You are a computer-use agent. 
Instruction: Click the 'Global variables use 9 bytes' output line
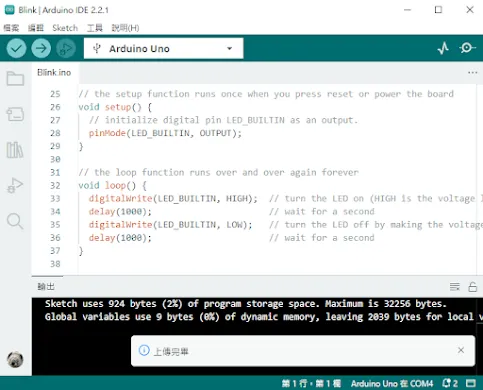pos(263,317)
